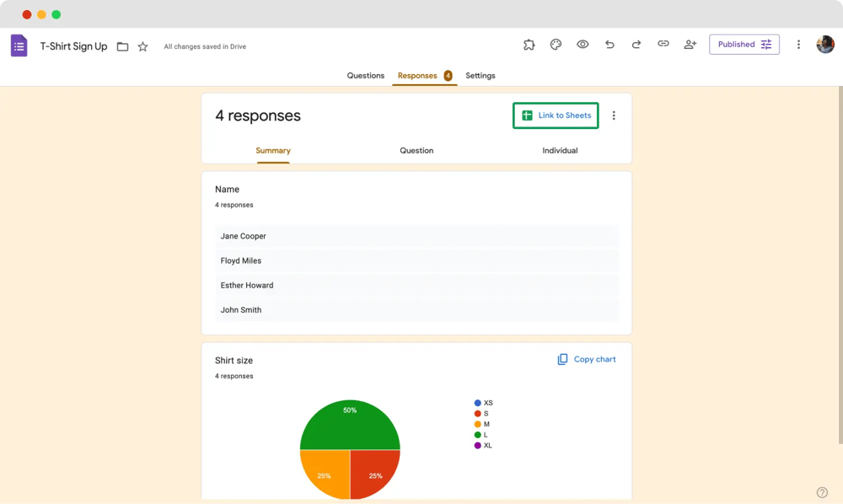Click the green 50% pie slice
The width and height of the screenshot is (843, 504).
[350, 423]
